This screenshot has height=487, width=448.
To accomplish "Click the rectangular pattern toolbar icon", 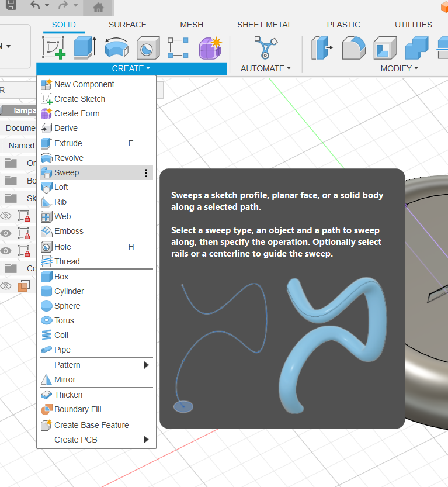I will [x=178, y=48].
